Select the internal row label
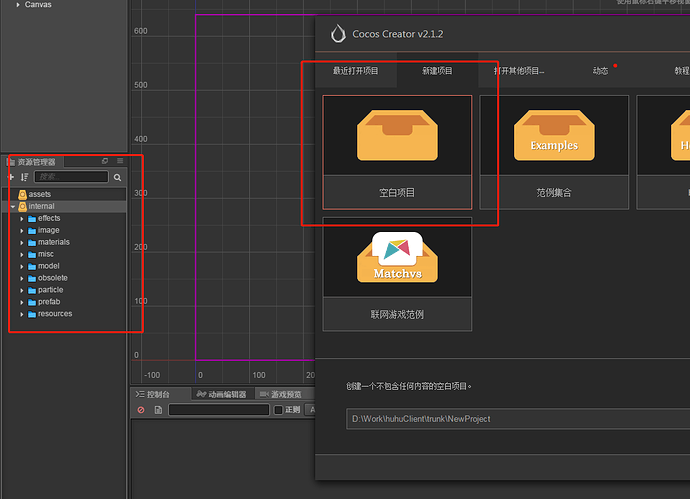Viewport: 690px width, 499px height. pyautogui.click(x=41, y=206)
